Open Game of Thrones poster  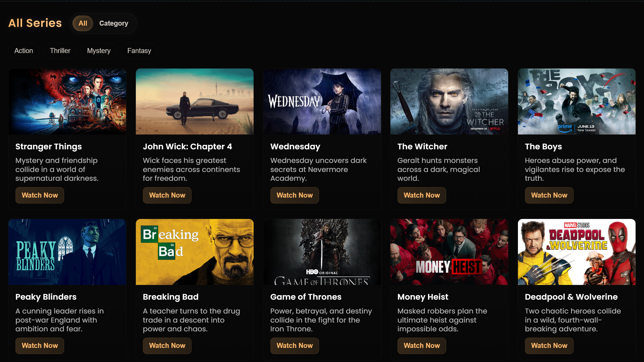(322, 252)
